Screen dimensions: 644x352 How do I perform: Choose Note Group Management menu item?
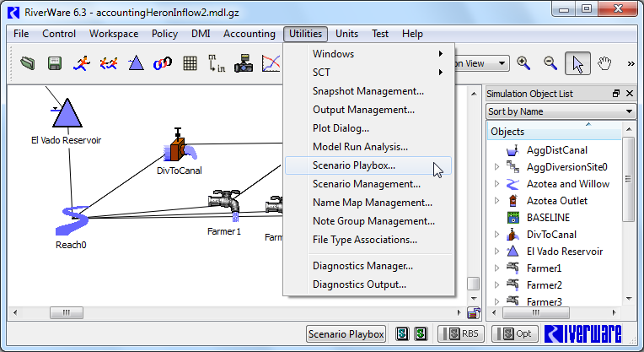[368, 221]
